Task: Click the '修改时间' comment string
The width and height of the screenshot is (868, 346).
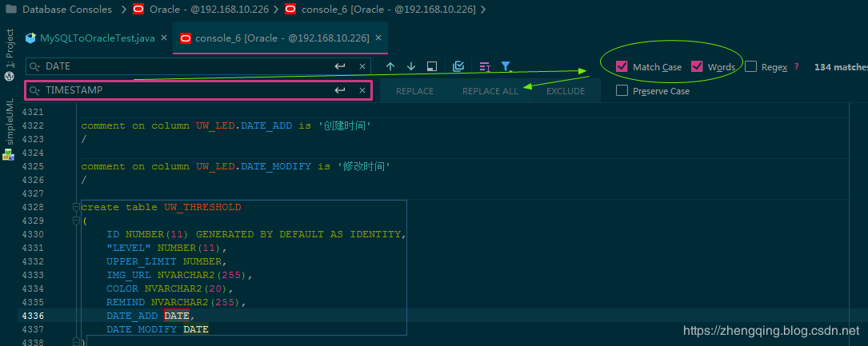Action: (364, 166)
